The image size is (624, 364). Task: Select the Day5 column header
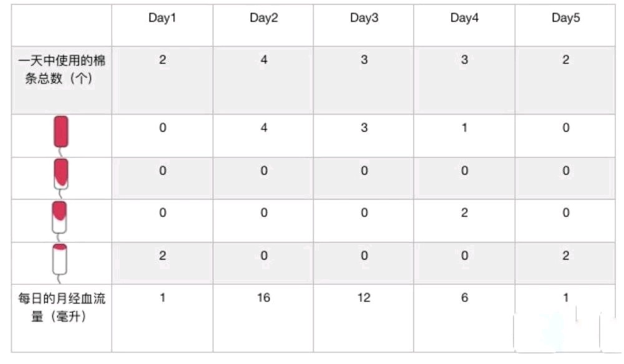click(565, 18)
